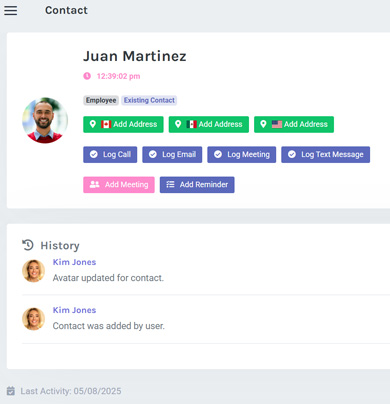Open Kim Jones link on avatar update entry
This screenshot has height=404, width=390.
[74, 262]
